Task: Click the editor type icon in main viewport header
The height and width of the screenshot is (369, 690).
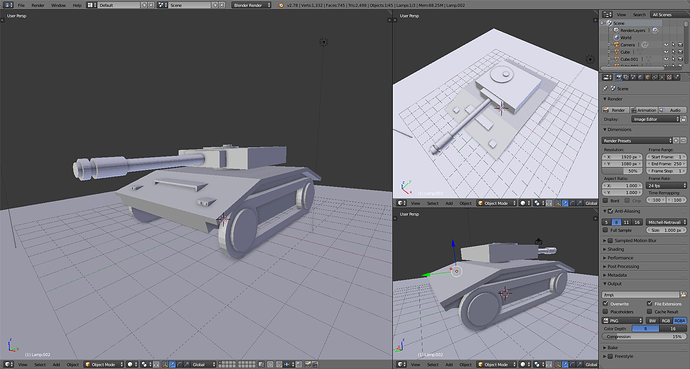Action: click(7, 364)
